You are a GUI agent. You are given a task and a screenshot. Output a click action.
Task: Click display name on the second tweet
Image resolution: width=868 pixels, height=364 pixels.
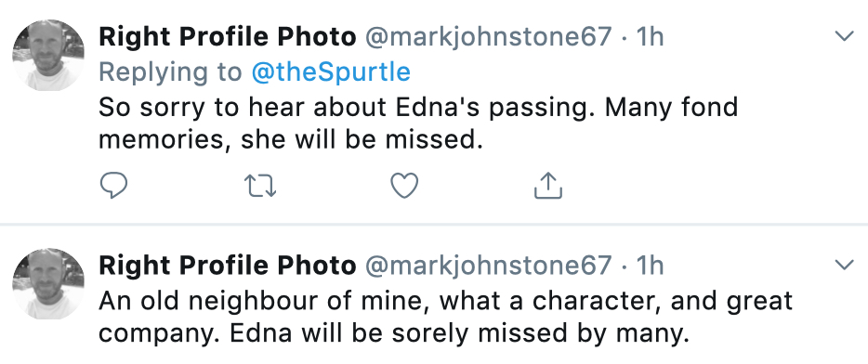[x=227, y=266]
